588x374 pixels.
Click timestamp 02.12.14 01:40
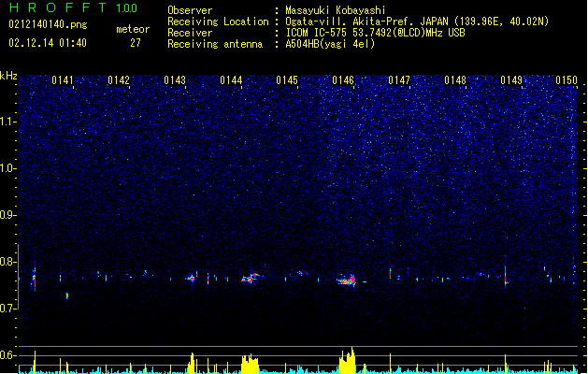[48, 43]
